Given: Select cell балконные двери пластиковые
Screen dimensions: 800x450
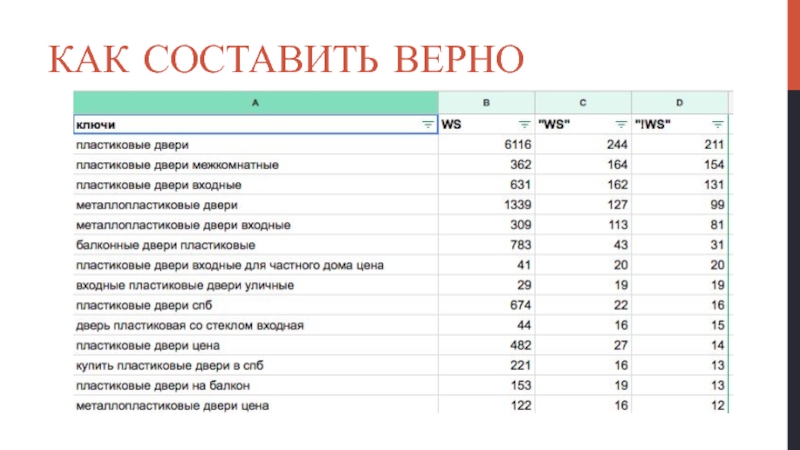Looking at the screenshot, I should [256, 245].
